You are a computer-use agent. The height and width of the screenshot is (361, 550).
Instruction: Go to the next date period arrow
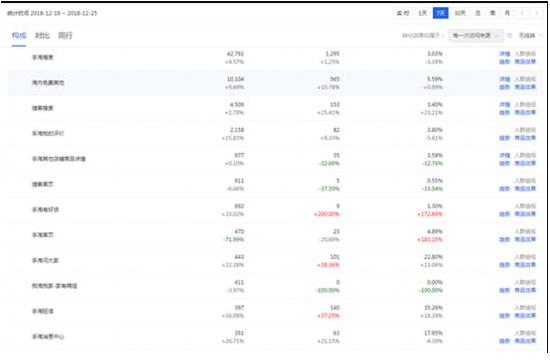coord(536,13)
